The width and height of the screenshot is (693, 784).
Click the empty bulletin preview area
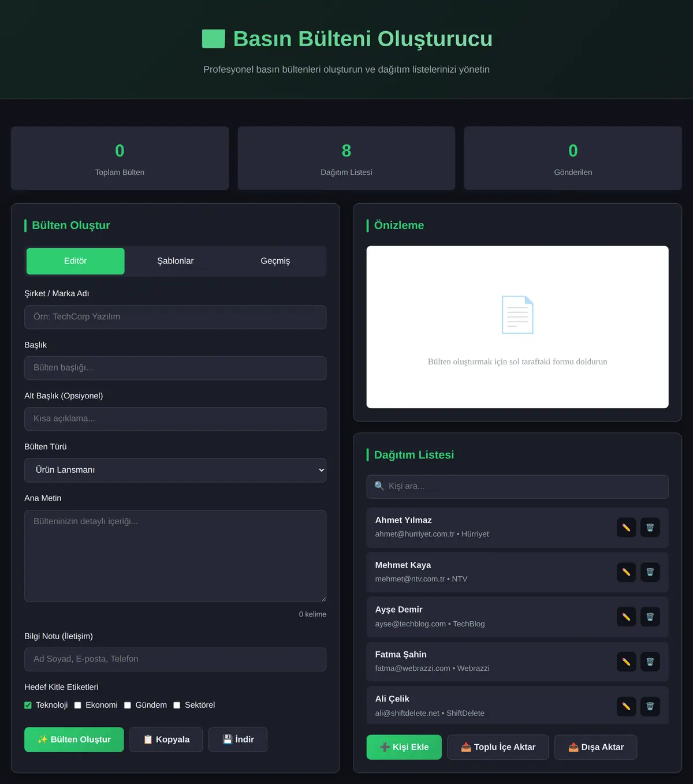click(517, 327)
